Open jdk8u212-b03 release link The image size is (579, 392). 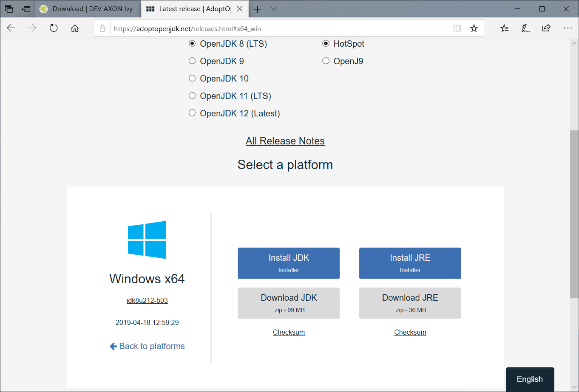tap(147, 300)
